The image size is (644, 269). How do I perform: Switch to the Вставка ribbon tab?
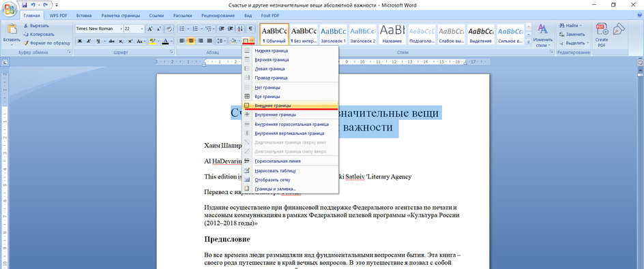[83, 16]
